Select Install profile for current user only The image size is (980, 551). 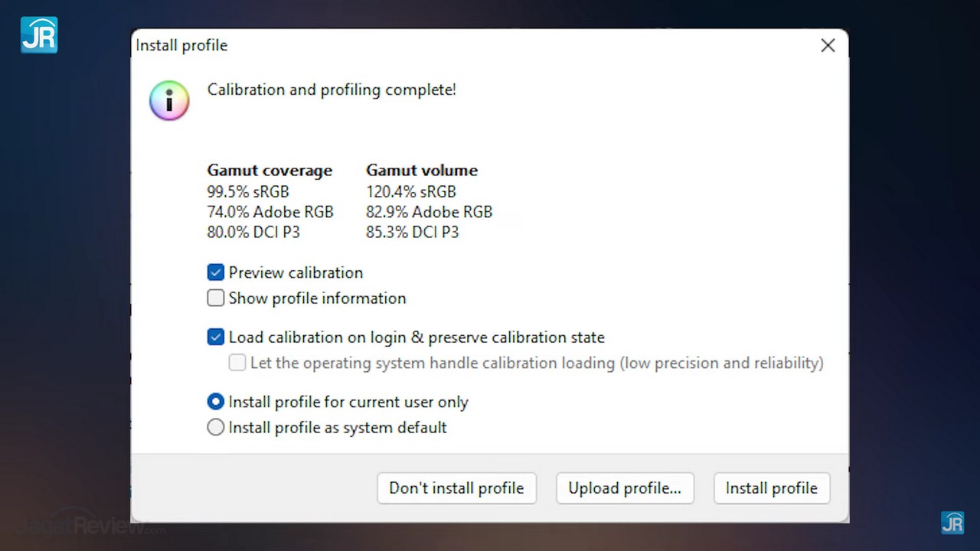click(x=216, y=402)
